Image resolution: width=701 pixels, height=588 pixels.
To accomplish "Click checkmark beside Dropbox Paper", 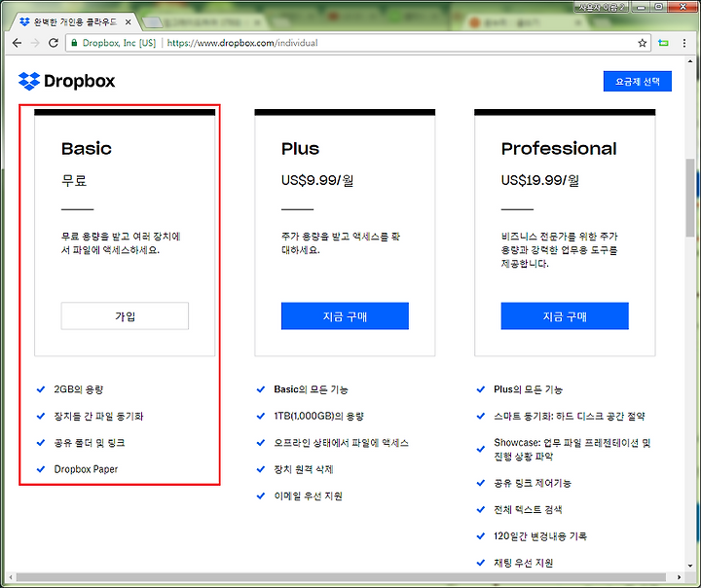I will pos(41,469).
